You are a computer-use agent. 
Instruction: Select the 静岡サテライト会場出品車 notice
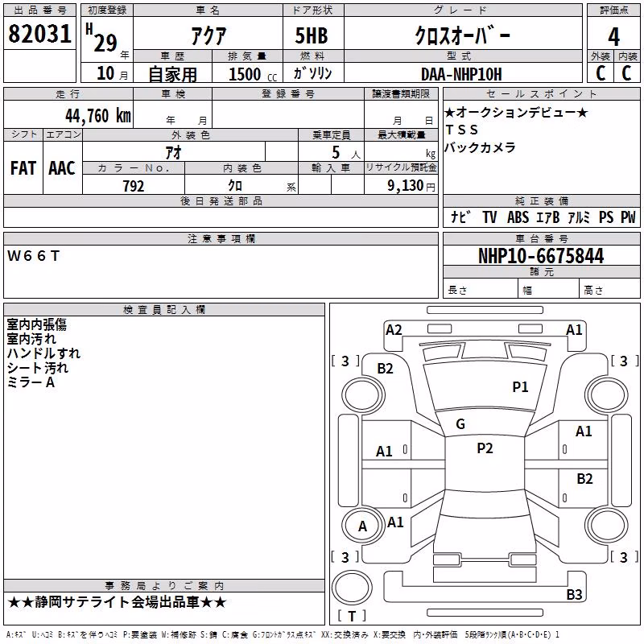[x=117, y=602]
